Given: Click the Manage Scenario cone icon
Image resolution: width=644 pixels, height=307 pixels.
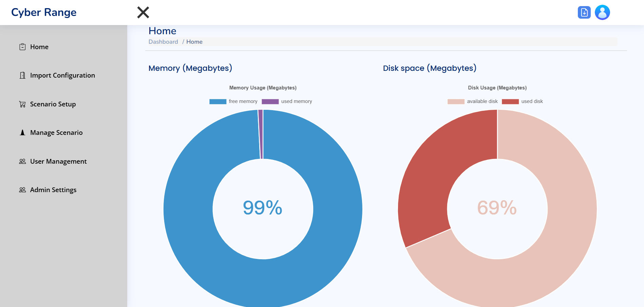Looking at the screenshot, I should [22, 132].
